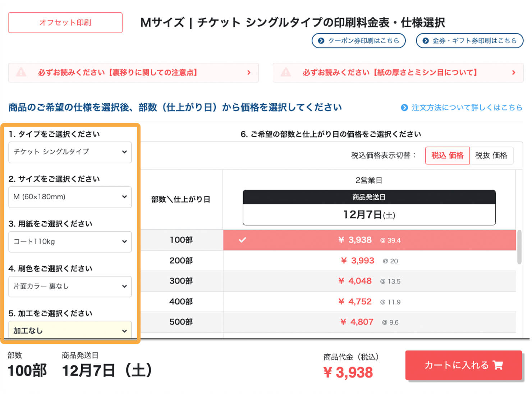Select the 400部 quantity price option
This screenshot has width=532, height=403.
coord(370,302)
